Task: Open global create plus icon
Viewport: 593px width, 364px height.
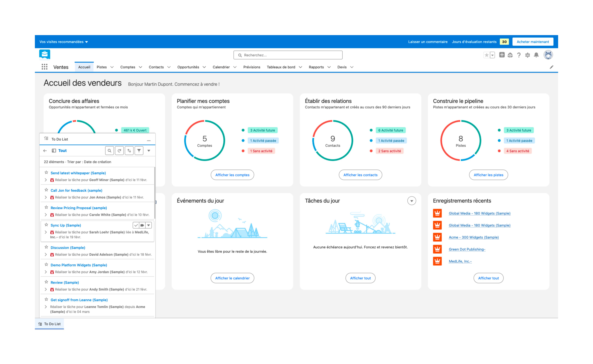Action: 502,55
